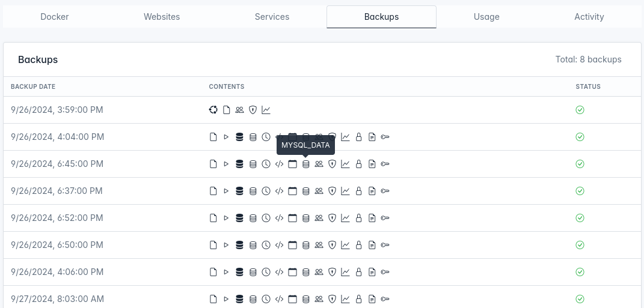Click the chart icon in the 3:59:00 PM backup

point(266,110)
